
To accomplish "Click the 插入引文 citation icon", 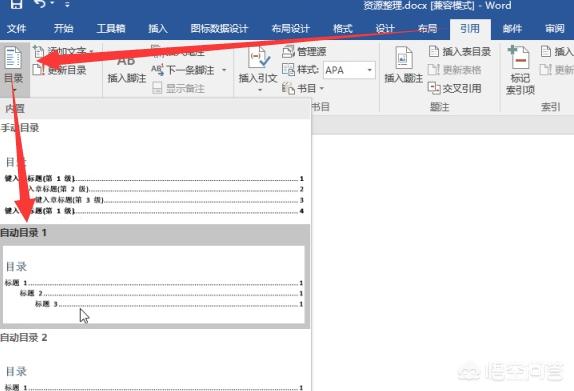I will (x=258, y=58).
